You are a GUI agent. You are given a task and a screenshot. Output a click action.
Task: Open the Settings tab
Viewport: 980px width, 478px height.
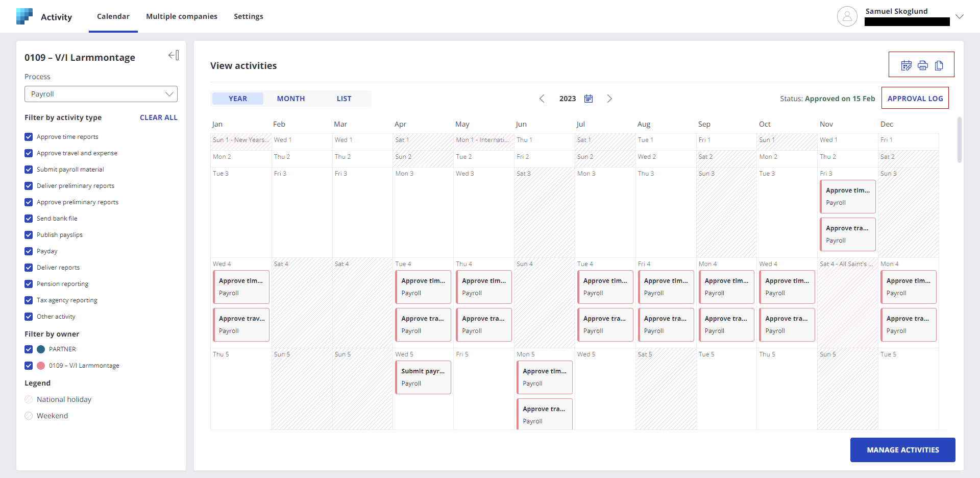click(x=249, y=16)
